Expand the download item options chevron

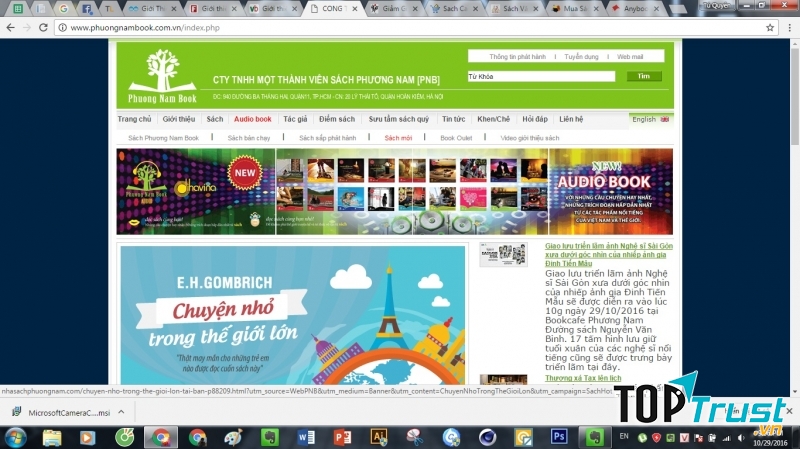[x=121, y=412]
